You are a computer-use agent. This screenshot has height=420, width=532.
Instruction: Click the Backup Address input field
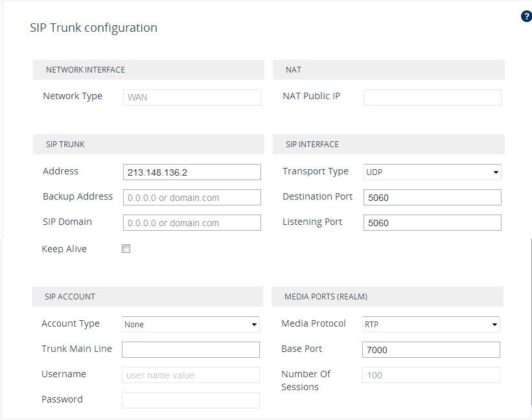[192, 197]
